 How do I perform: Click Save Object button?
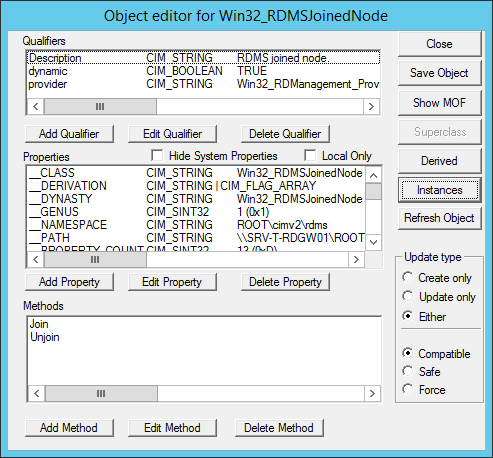tap(439, 73)
